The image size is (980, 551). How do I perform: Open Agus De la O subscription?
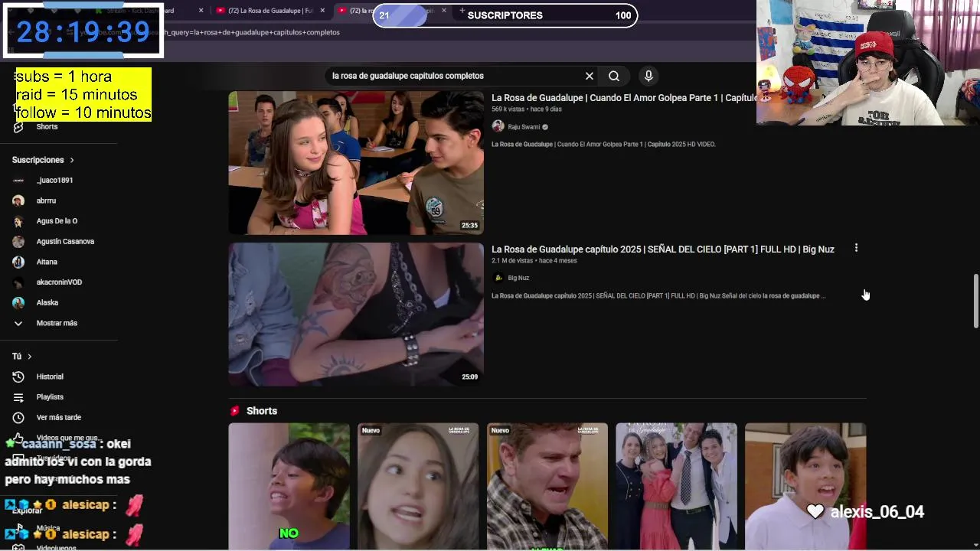point(57,221)
